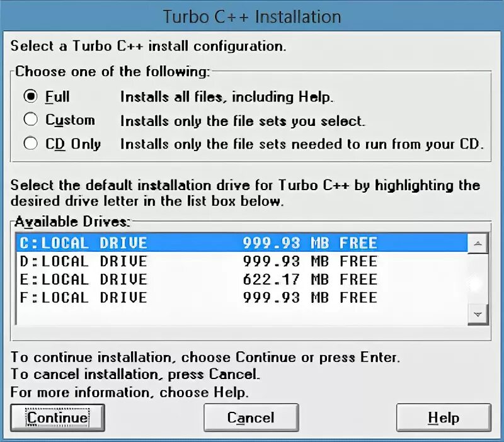Choose the Custom install option
The height and width of the screenshot is (442, 504).
[30, 120]
